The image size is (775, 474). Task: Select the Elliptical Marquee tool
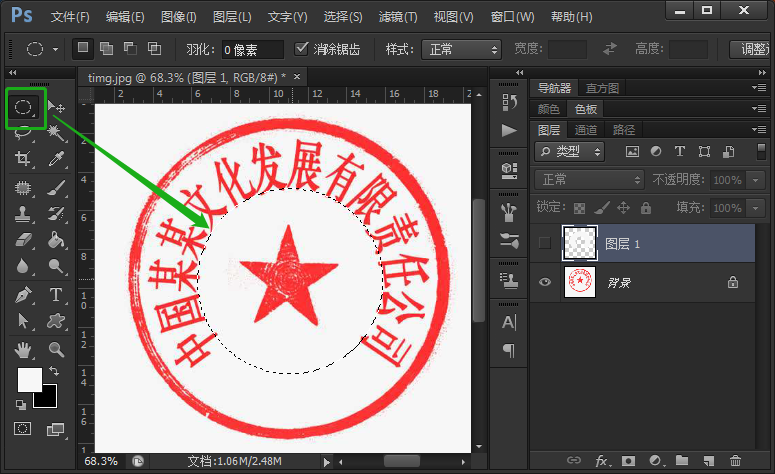coord(23,107)
